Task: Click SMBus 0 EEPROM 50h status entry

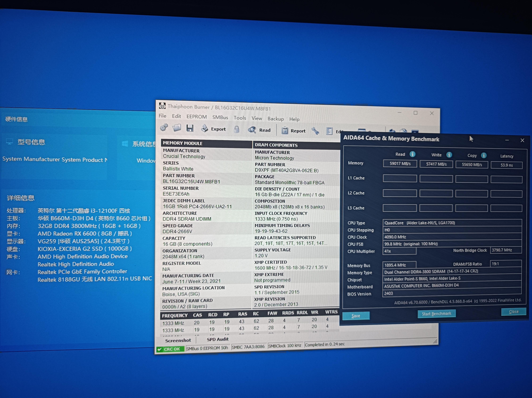Action: pos(207,348)
